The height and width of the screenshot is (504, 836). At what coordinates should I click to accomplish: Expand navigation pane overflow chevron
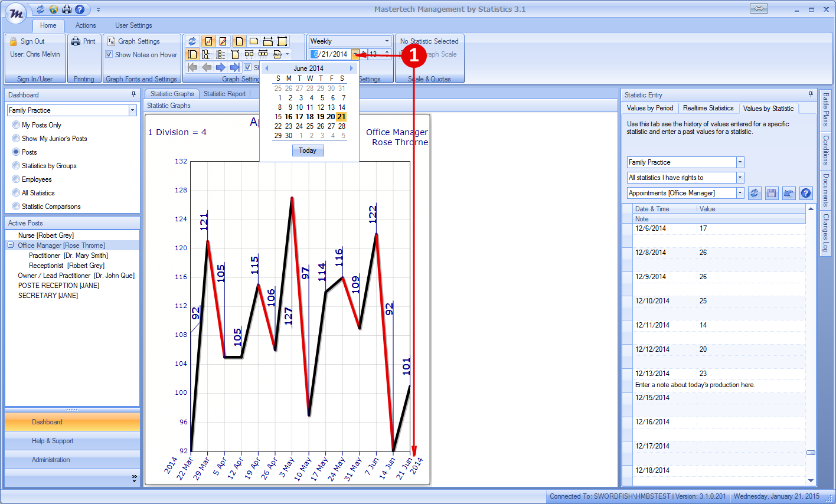pos(134,478)
